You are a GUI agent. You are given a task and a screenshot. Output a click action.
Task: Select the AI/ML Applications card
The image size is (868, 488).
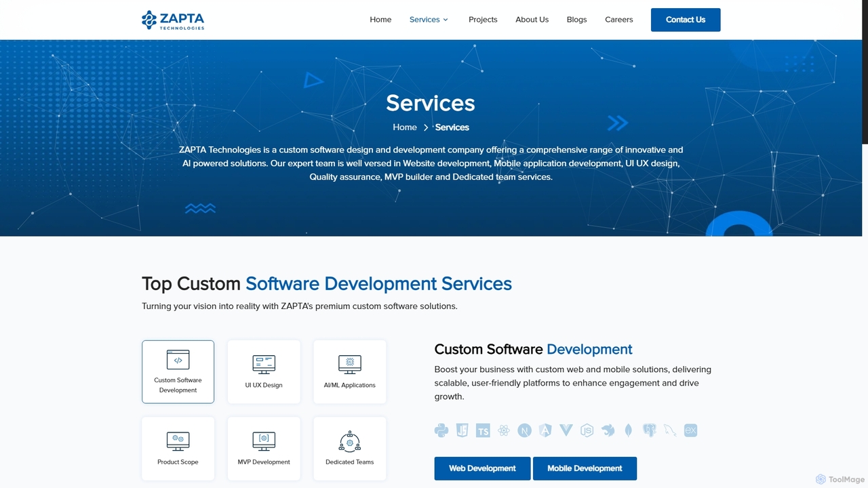(349, 371)
